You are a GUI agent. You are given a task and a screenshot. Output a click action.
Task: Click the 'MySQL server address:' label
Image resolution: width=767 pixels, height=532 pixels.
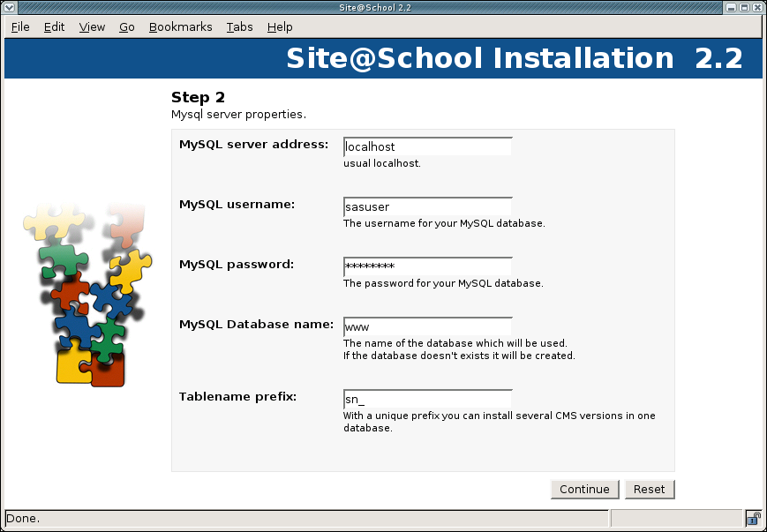point(253,144)
